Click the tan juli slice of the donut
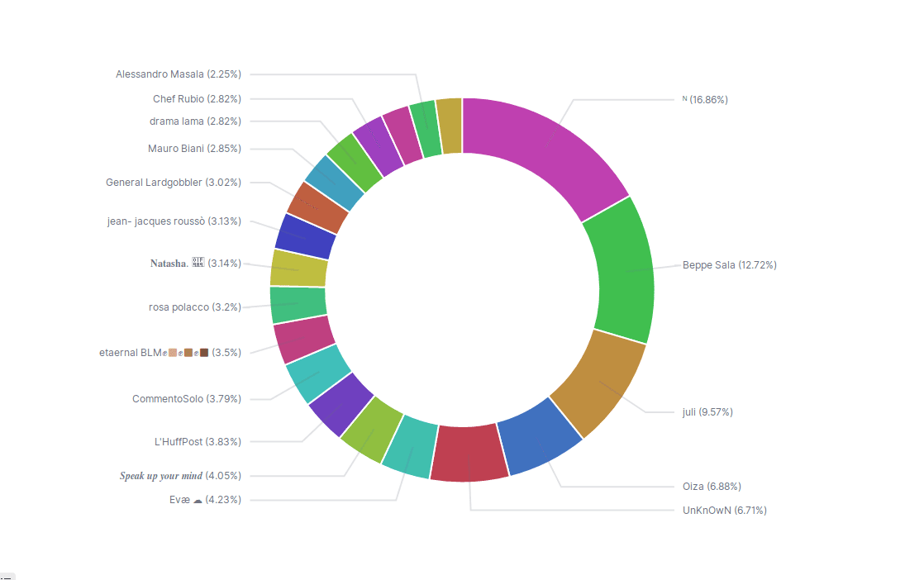Image resolution: width=924 pixels, height=580 pixels. (x=600, y=381)
